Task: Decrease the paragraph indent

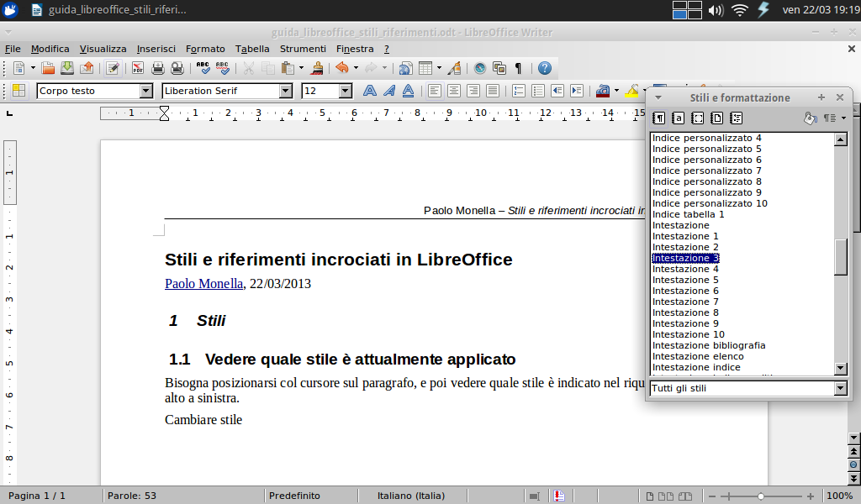Action: (x=557, y=91)
